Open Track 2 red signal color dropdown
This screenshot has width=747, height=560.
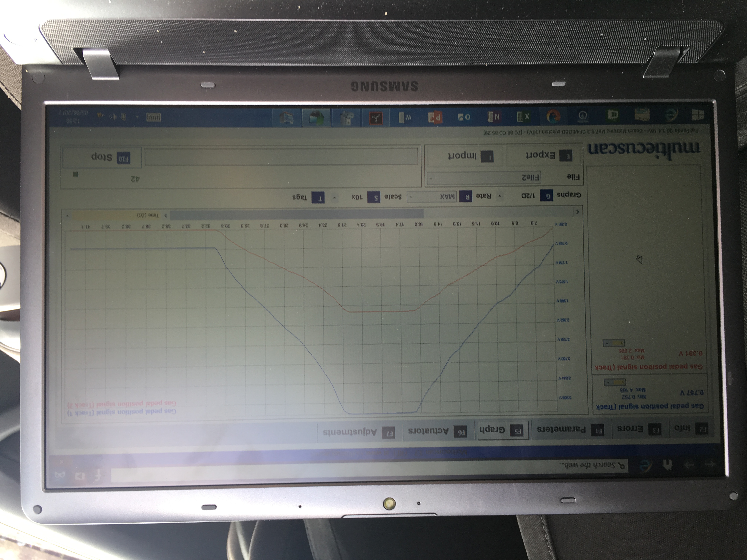(x=614, y=343)
